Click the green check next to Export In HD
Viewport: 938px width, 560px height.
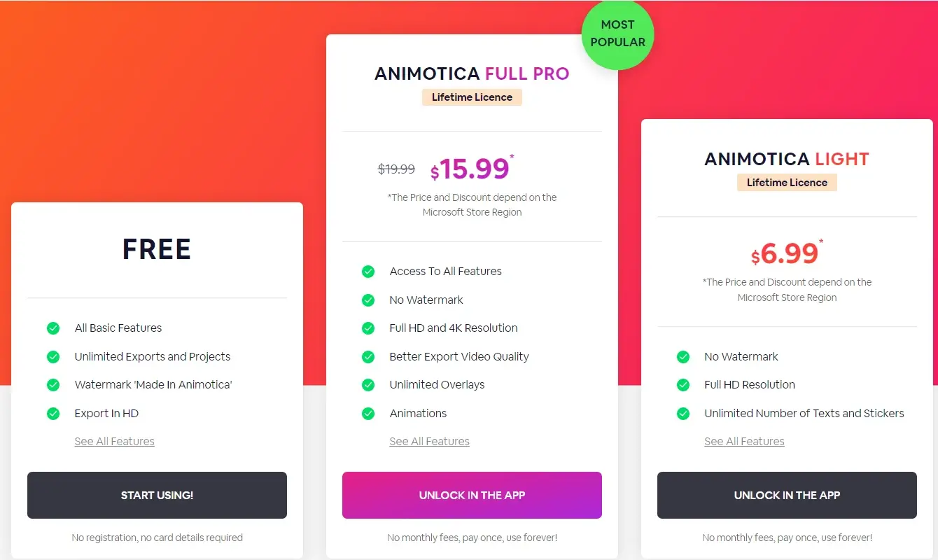tap(53, 414)
